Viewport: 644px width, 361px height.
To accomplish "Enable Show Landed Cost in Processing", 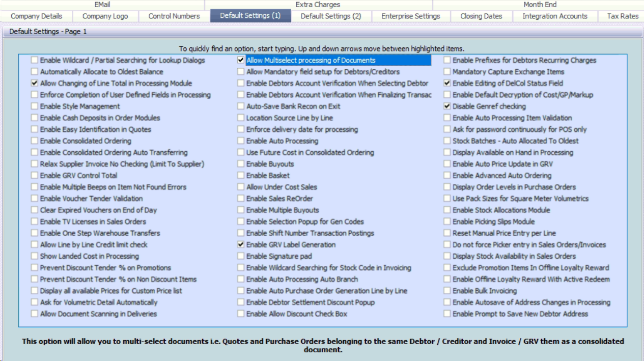I will (35, 256).
